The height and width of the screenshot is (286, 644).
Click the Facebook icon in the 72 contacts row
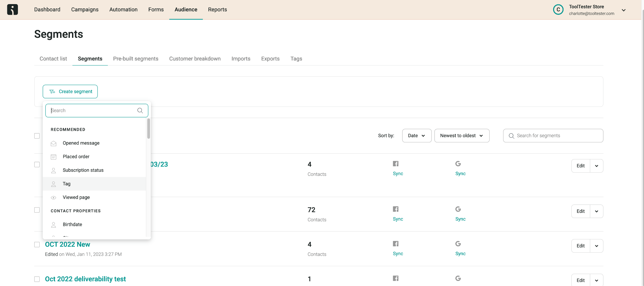point(396,209)
